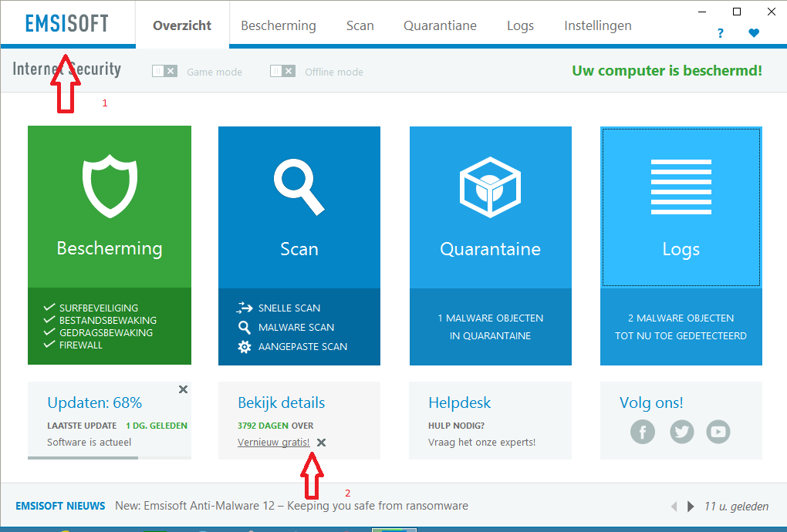Open the Emsisoft Anti-Malware 12 news headline

(292, 506)
